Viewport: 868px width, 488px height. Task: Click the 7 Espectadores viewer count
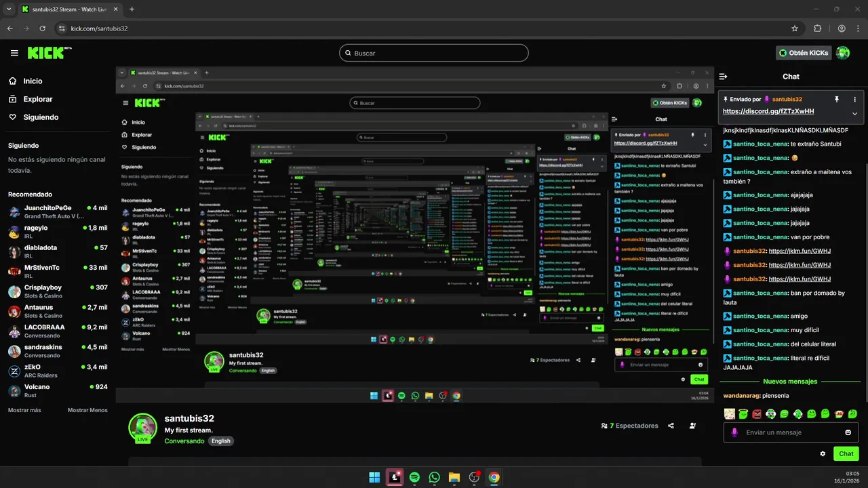[629, 426]
